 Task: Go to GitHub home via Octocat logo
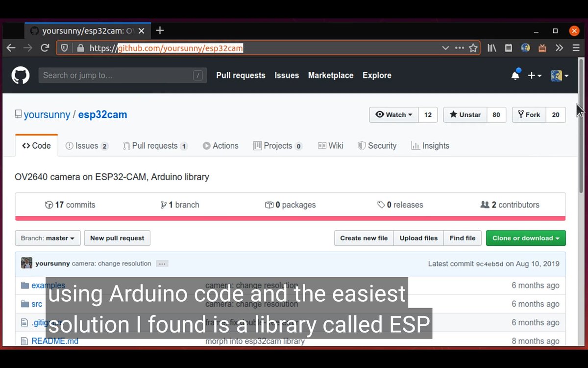point(21,76)
